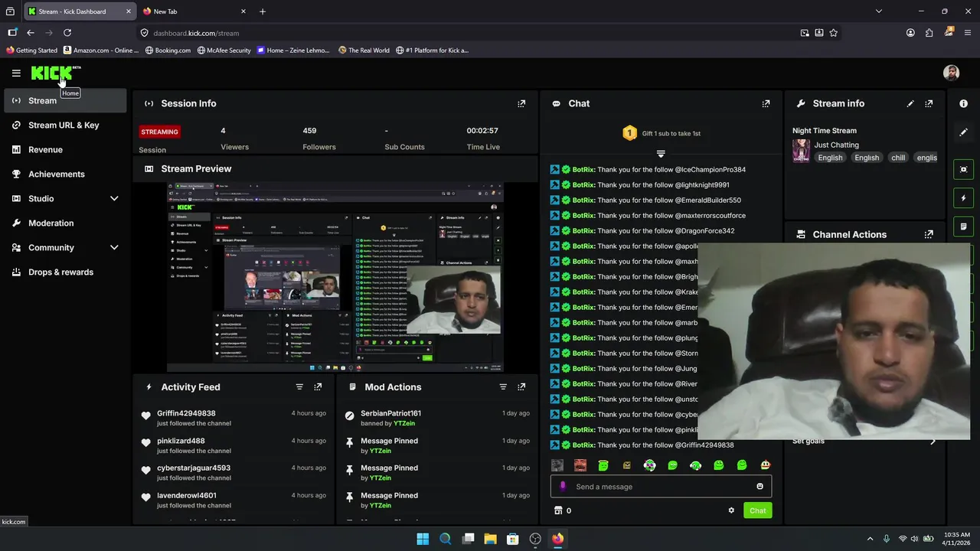
Task: Open Drops & rewards in the sidebar
Action: click(x=65, y=272)
